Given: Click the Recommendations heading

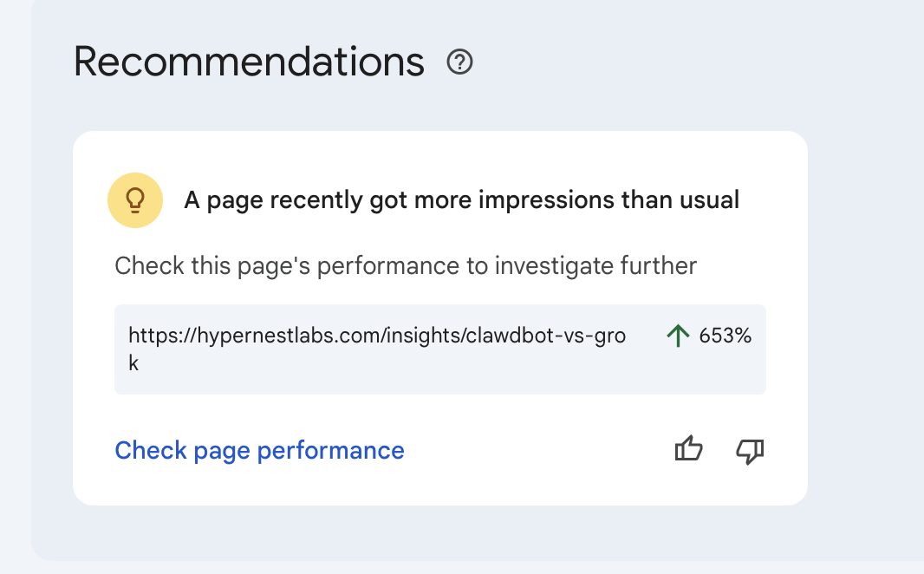Looking at the screenshot, I should click(249, 61).
